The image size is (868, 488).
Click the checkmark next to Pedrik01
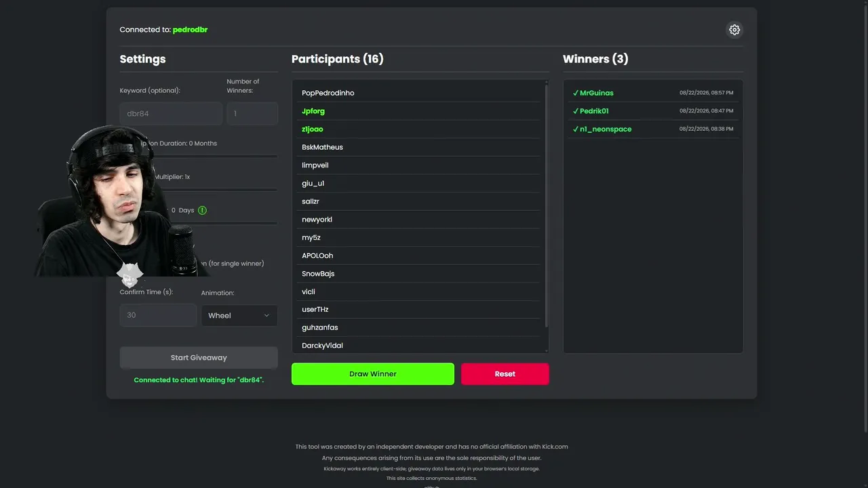(576, 111)
